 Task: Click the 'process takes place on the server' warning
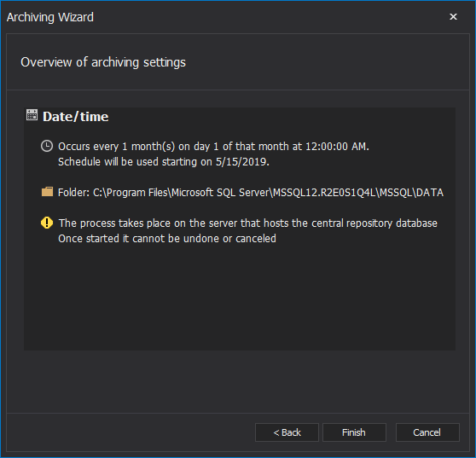point(247,223)
